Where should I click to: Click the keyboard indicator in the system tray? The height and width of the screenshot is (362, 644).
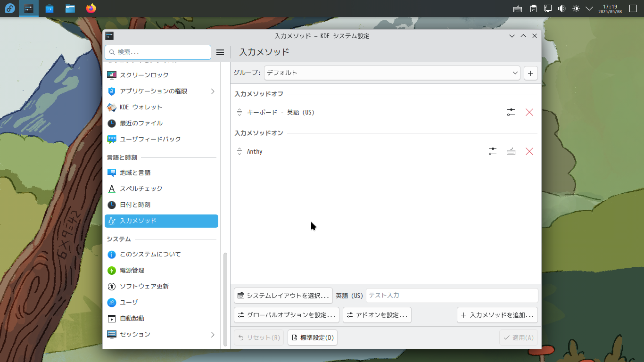pos(517,8)
